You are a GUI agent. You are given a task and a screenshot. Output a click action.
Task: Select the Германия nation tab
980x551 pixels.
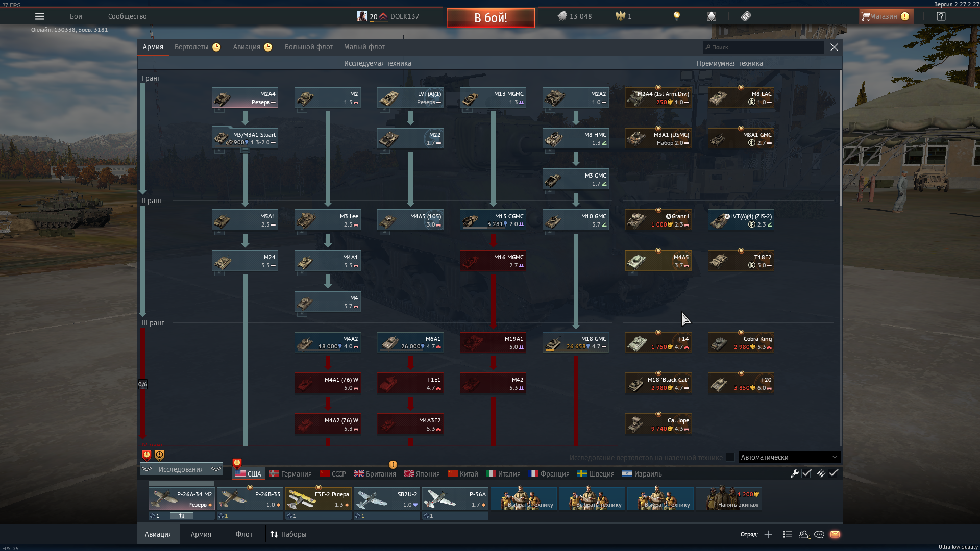pyautogui.click(x=290, y=474)
